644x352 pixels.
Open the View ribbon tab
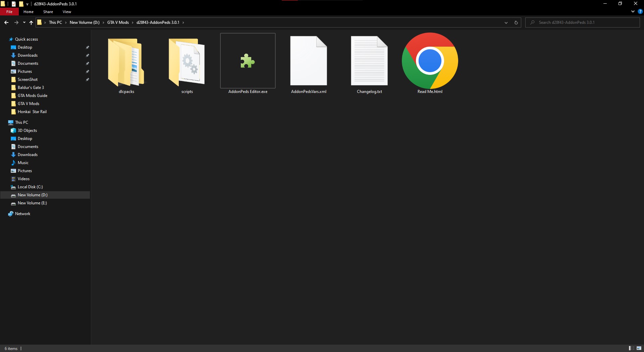[x=67, y=12]
